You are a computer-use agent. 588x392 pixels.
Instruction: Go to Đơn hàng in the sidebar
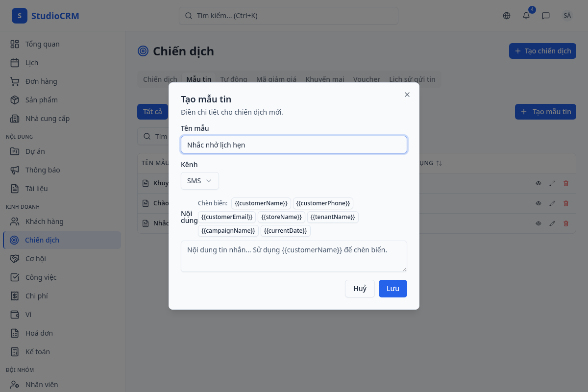point(41,81)
